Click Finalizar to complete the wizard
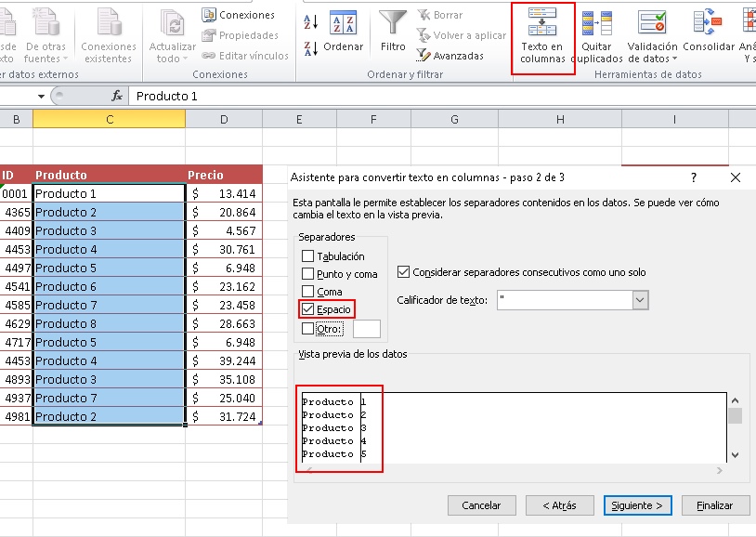The width and height of the screenshot is (756, 537). tap(714, 505)
